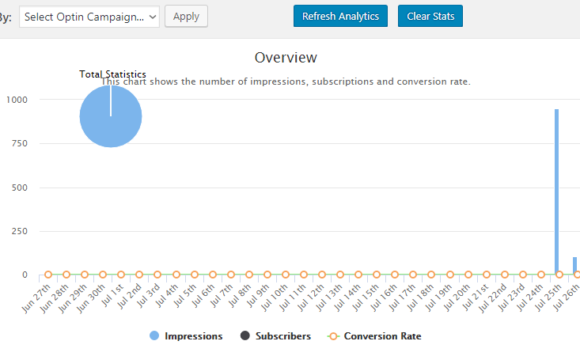This screenshot has width=580, height=360.
Task: Click the chart description subtitle text
Action: click(x=286, y=81)
